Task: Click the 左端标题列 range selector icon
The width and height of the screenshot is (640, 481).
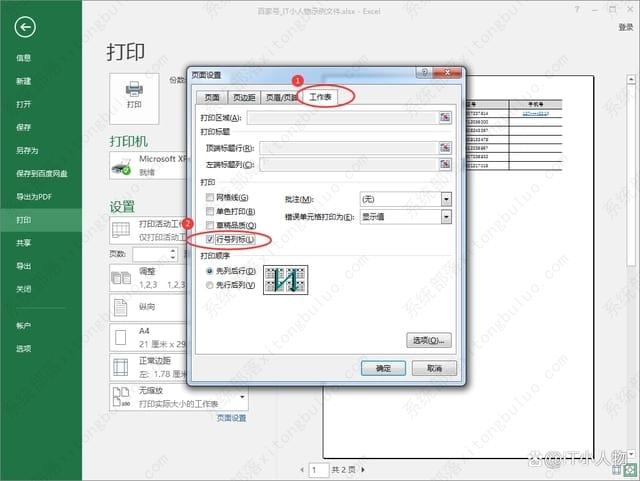Action: pos(444,164)
